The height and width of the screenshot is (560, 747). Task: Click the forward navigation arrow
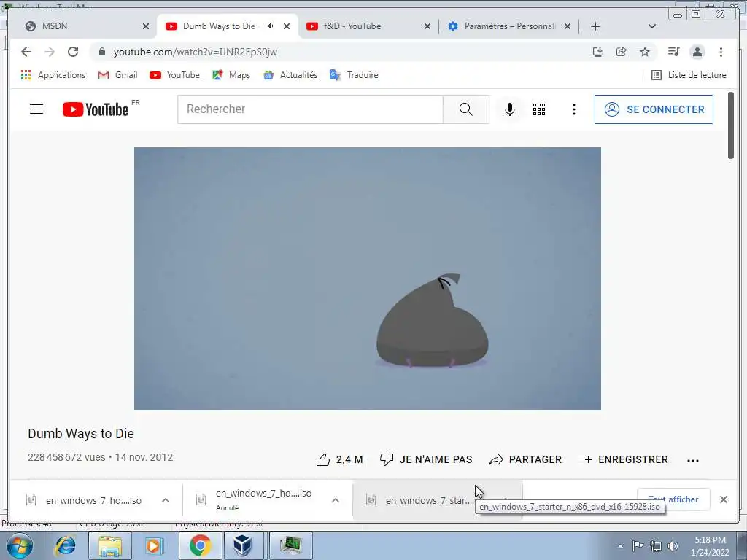tap(50, 52)
